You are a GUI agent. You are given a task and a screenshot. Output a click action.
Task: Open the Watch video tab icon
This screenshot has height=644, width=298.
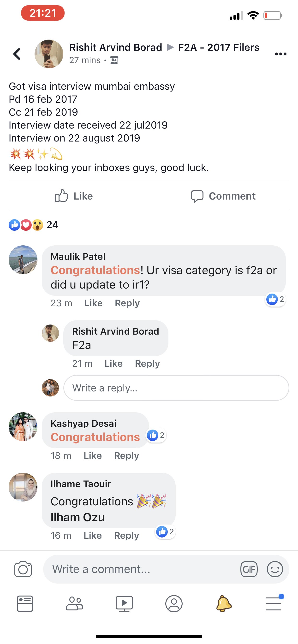point(124,604)
